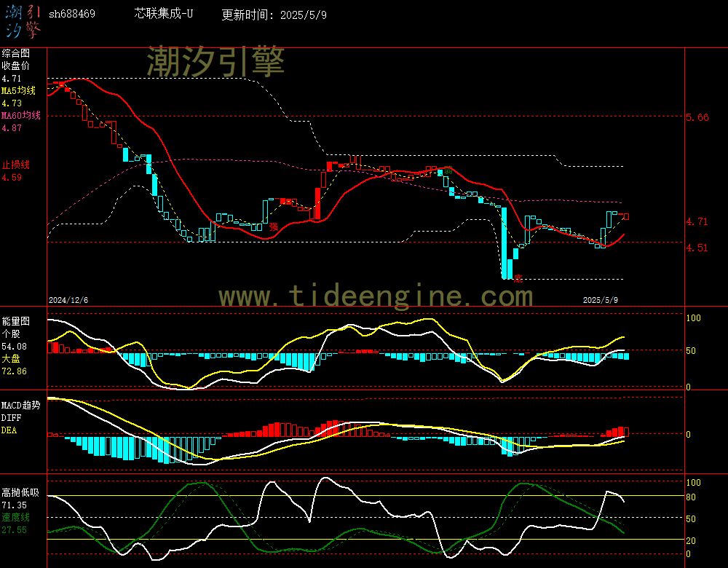The height and width of the screenshot is (568, 728).
Task: Click the green 速度线 legend label
Action: [15, 517]
